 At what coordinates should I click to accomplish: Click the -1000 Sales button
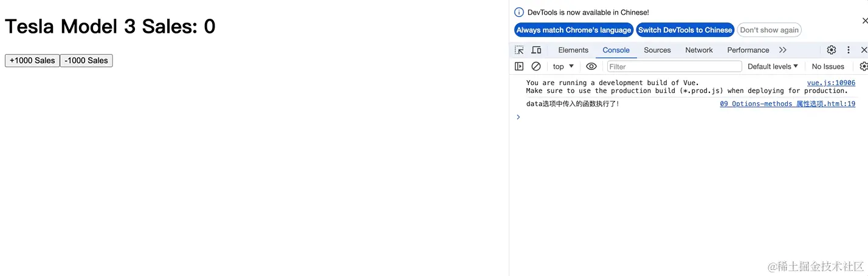click(x=86, y=60)
